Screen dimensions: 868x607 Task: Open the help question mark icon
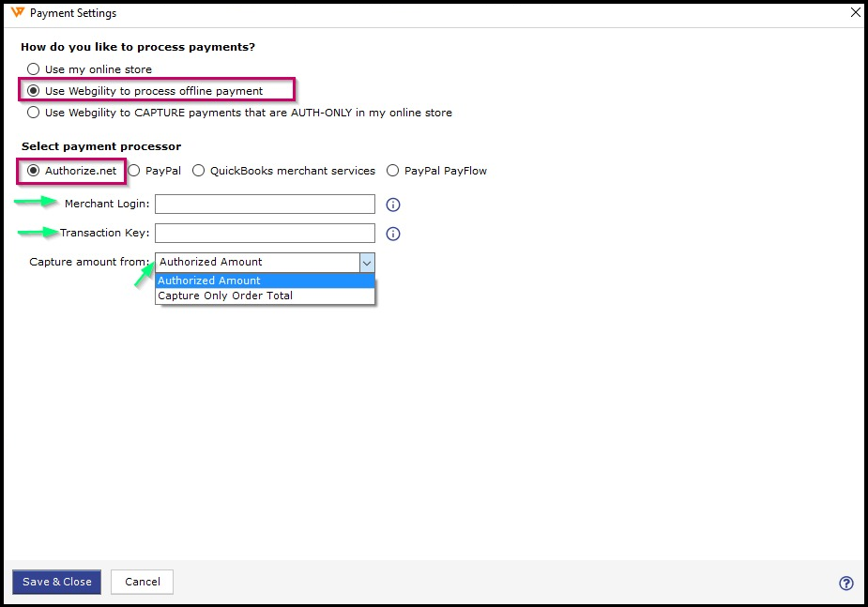(x=845, y=583)
